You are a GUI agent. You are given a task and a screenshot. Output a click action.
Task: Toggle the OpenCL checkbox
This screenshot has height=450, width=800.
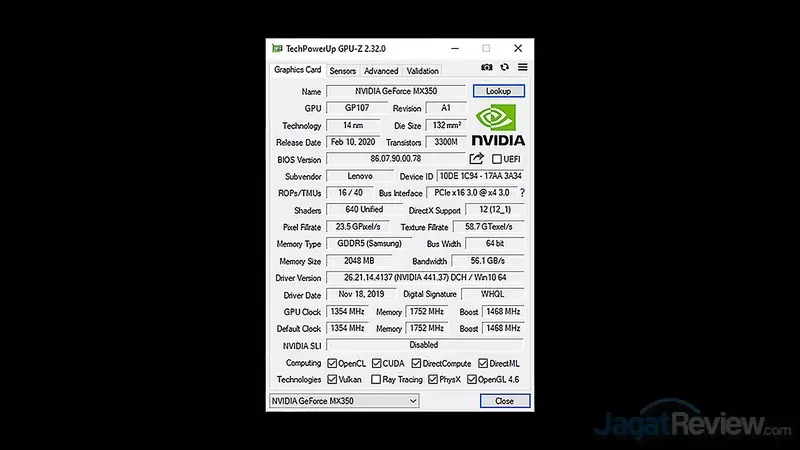[332, 363]
